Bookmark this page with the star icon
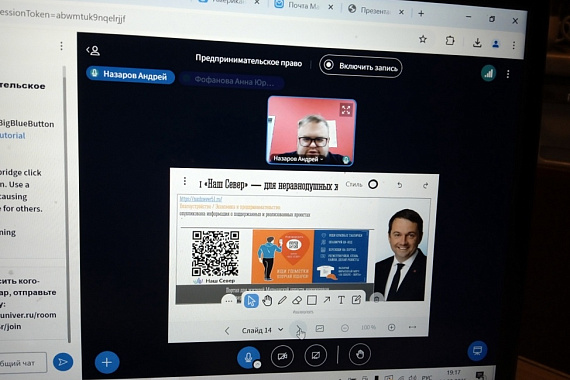This screenshot has width=570, height=380. pyautogui.click(x=422, y=39)
